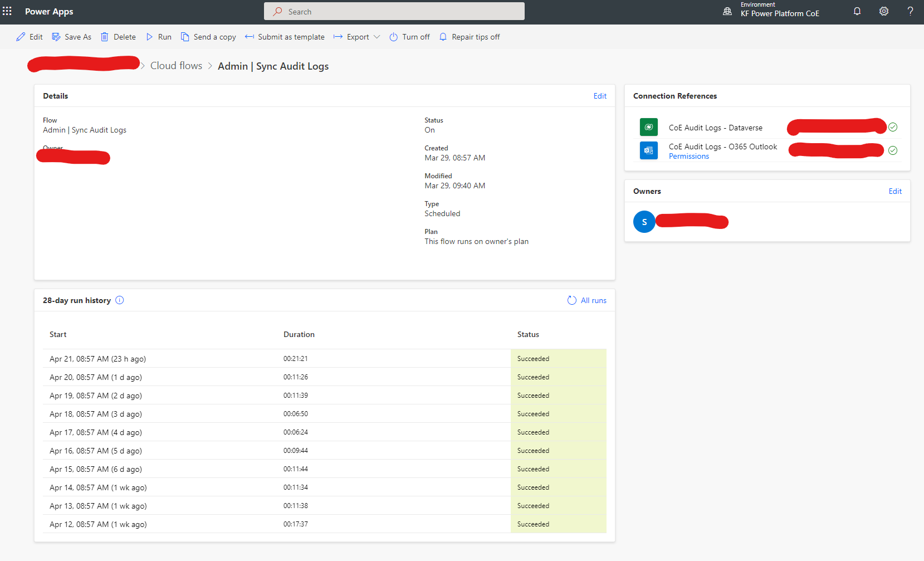The height and width of the screenshot is (561, 924).
Task: Open Permissions for the Outlook connection
Action: pyautogui.click(x=689, y=156)
